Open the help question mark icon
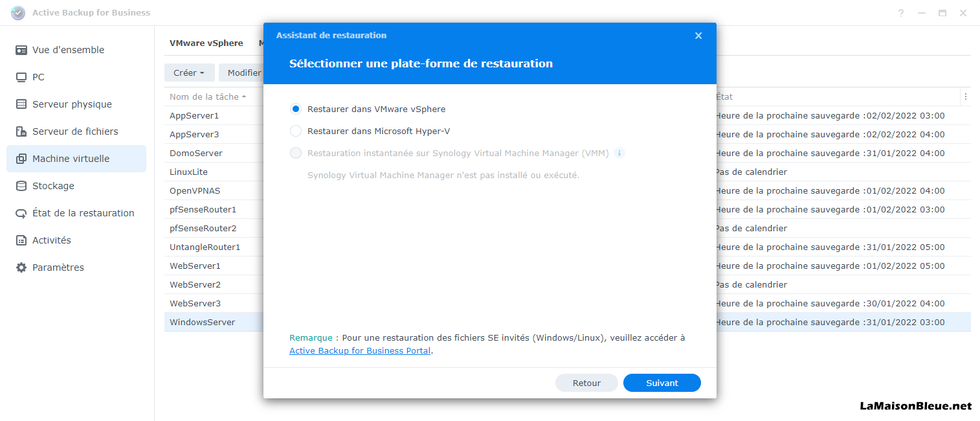 pyautogui.click(x=900, y=13)
